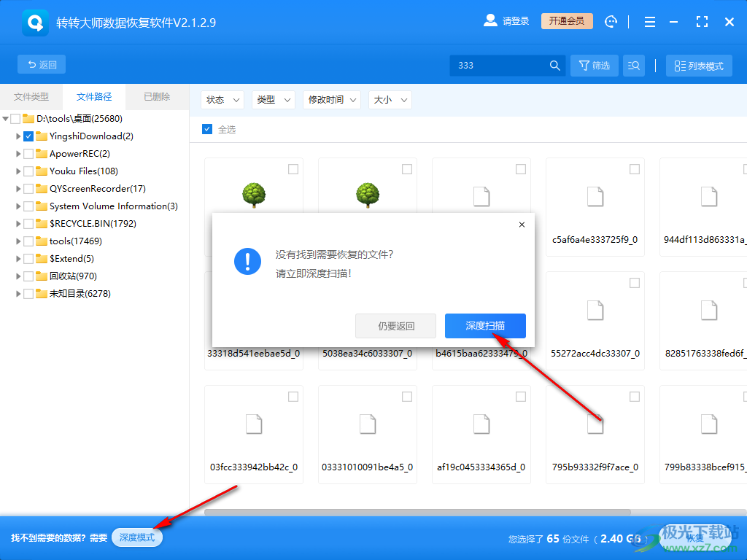Switch to 列表模式 list view
The width and height of the screenshot is (747, 560).
700,66
